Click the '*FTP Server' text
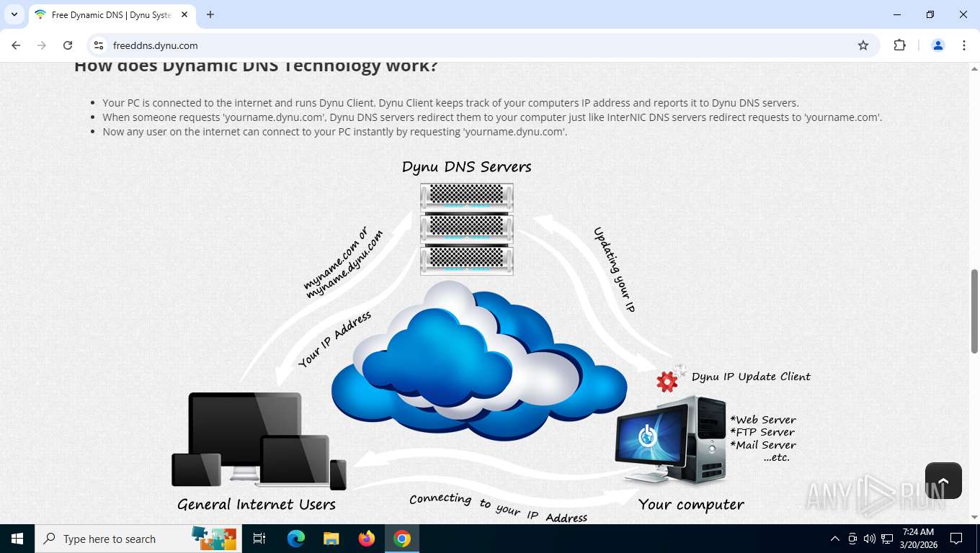980x553 pixels. tap(762, 432)
